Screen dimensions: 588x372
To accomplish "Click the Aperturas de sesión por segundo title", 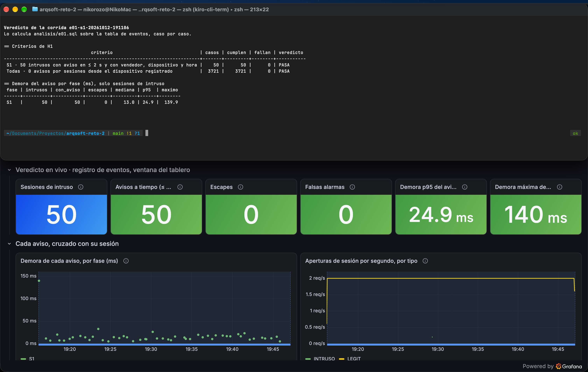I will [361, 261].
